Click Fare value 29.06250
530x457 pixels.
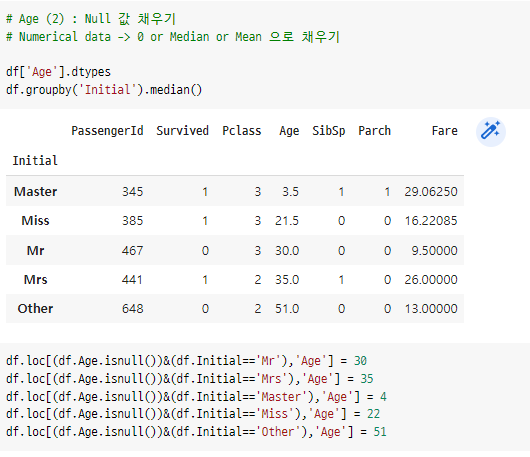pyautogui.click(x=431, y=192)
